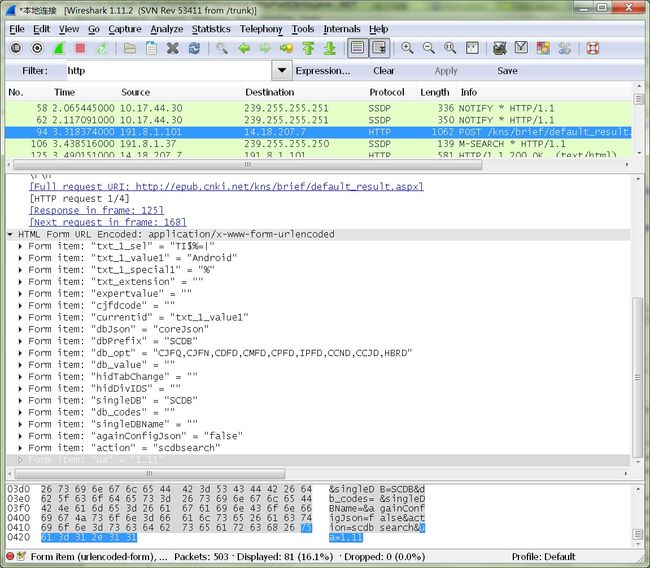This screenshot has width=650, height=568.
Task: Sort by the Protocol column header
Action: tap(387, 92)
